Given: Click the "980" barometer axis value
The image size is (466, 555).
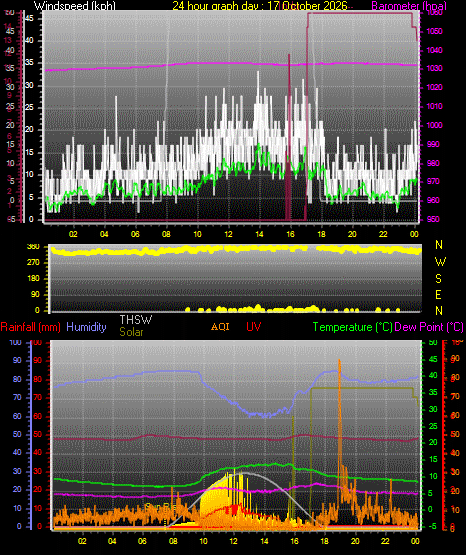Looking at the screenshot, I should tap(433, 163).
